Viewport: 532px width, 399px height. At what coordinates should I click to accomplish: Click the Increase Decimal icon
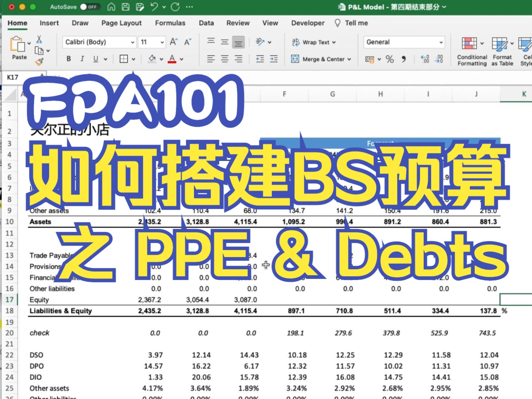[x=425, y=59]
